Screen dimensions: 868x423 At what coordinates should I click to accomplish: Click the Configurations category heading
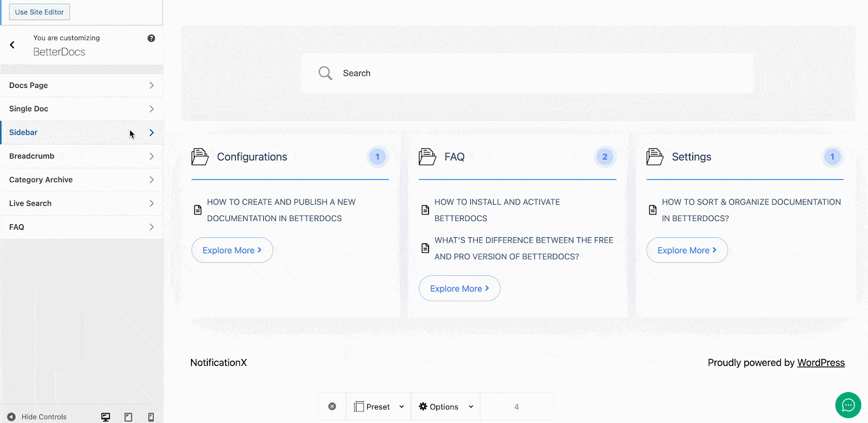click(252, 157)
